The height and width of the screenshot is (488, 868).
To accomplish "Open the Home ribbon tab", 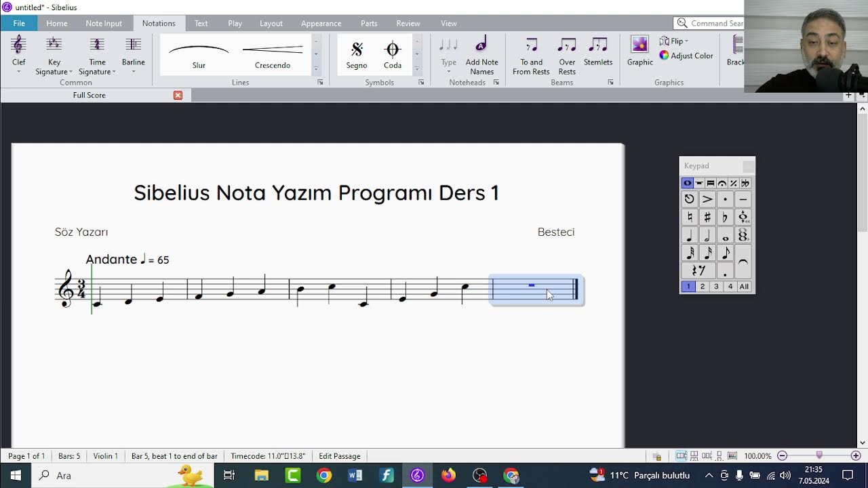I will (x=57, y=23).
